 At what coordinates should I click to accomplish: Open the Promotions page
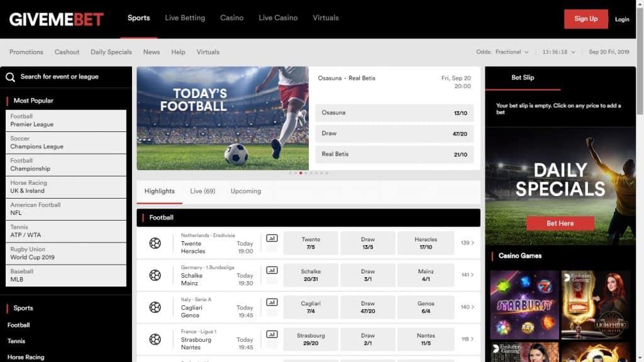pos(26,52)
